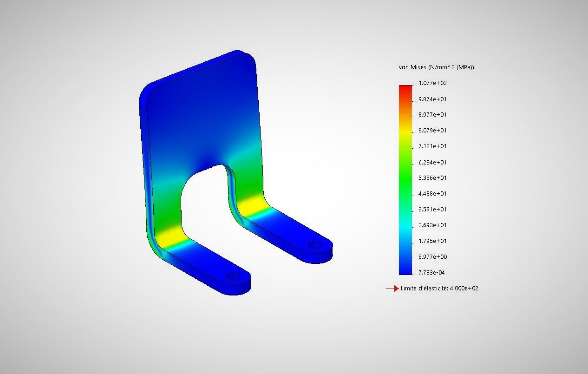Click the yellow stress zone on the right bend
Image resolution: width=588 pixels, height=374 pixels.
[252, 205]
